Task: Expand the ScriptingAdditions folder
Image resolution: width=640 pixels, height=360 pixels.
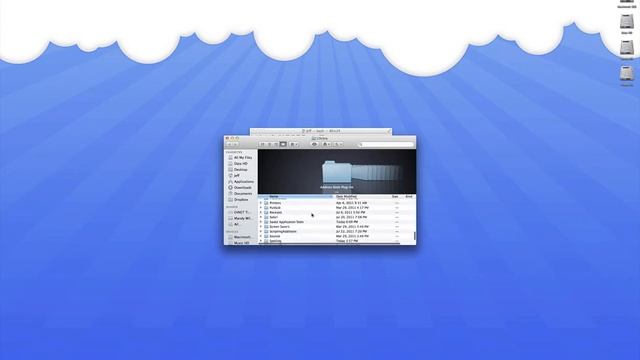Action: pyautogui.click(x=261, y=232)
